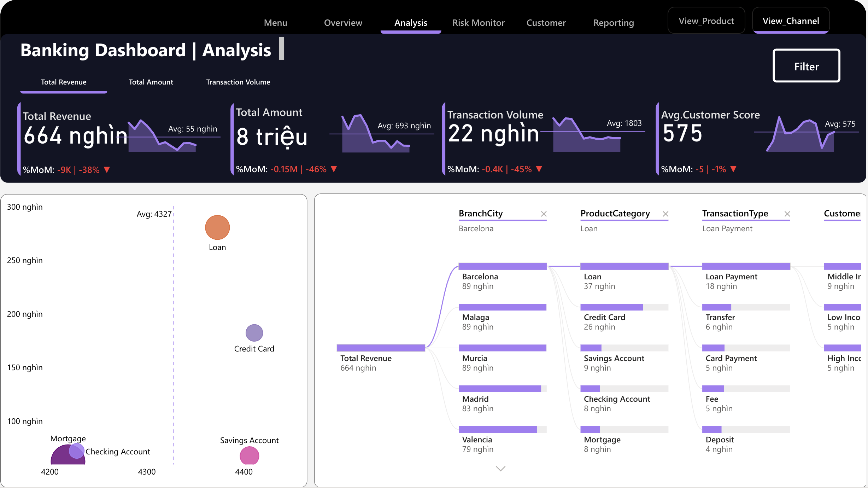
Task: Switch to View_Product view
Action: coord(706,21)
